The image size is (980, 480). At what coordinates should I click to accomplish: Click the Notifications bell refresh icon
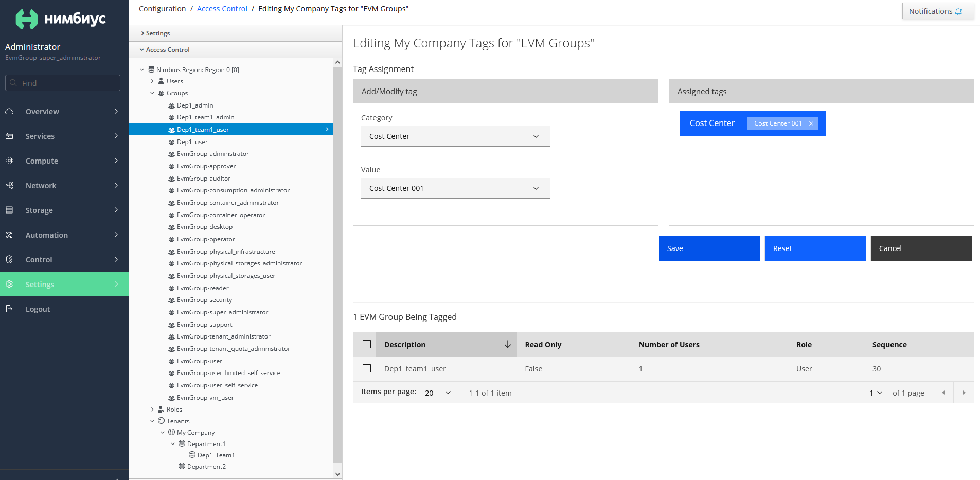click(958, 11)
